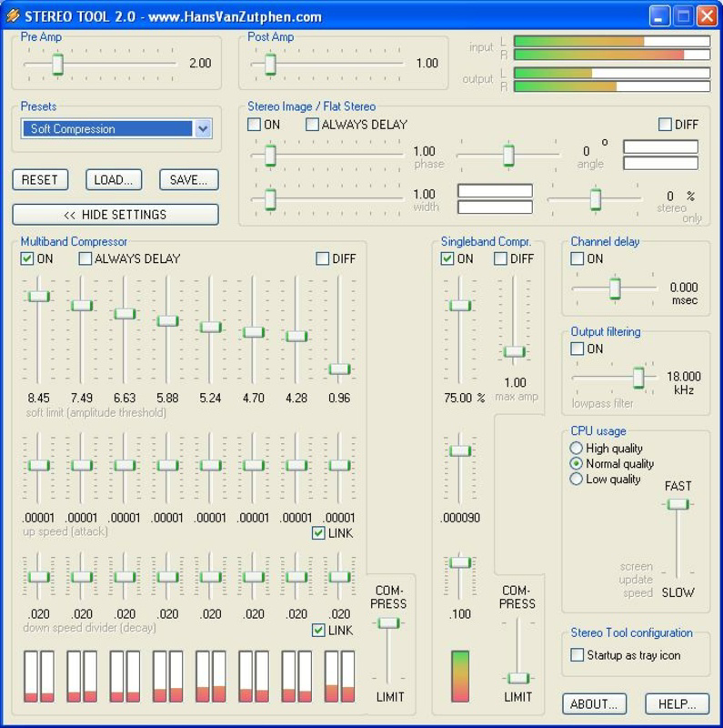Click the Singleband .100 slider handle
The image size is (723, 728).
pos(460,562)
